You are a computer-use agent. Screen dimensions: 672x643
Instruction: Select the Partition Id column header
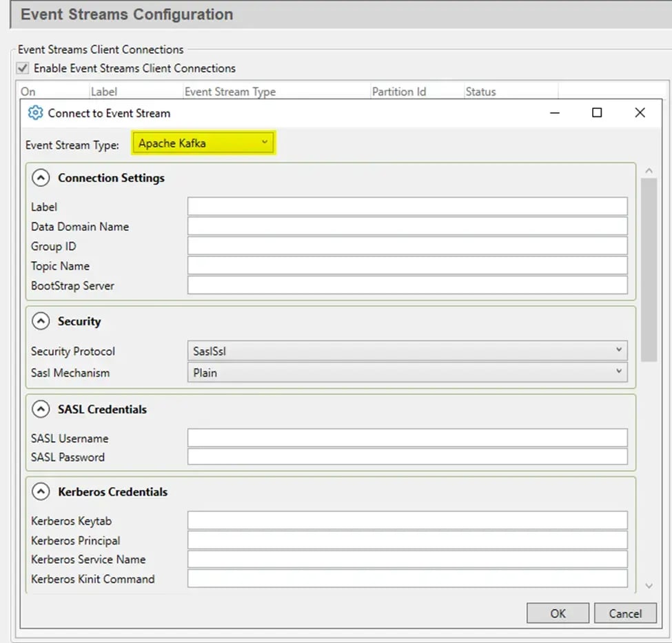click(x=398, y=91)
